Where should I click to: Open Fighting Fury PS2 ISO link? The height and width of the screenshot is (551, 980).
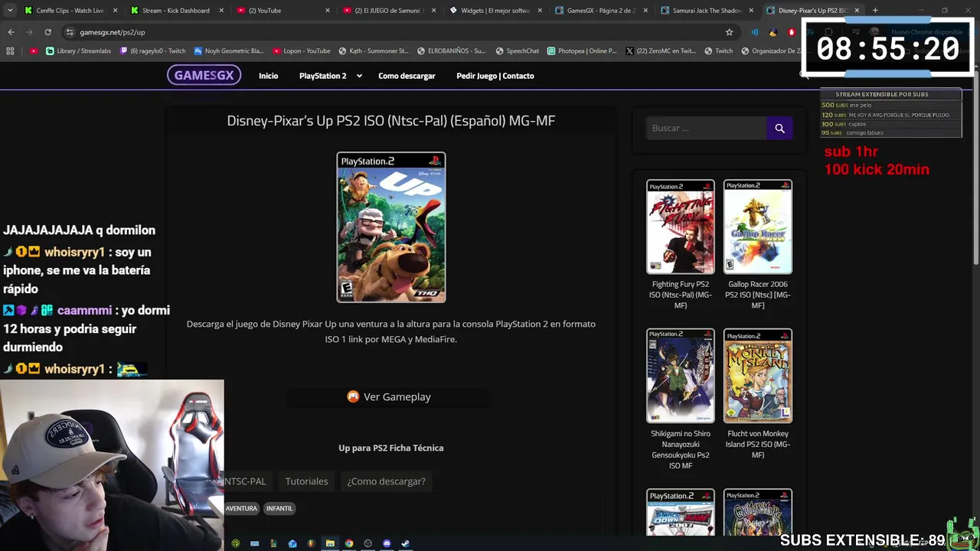681,295
